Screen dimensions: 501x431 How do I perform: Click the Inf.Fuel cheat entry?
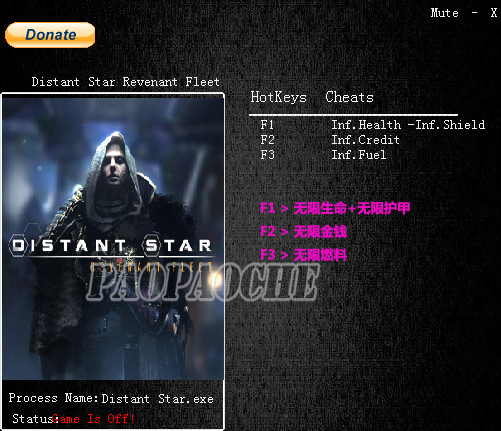pos(359,155)
